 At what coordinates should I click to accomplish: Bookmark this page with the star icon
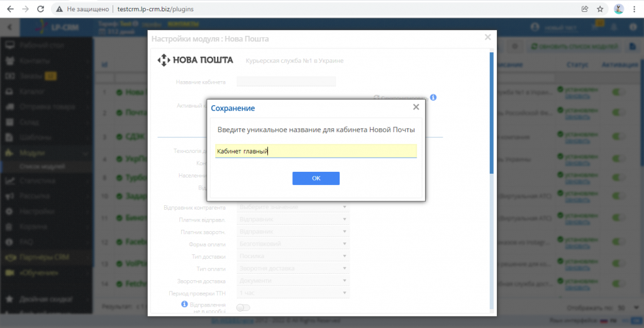pyautogui.click(x=600, y=9)
